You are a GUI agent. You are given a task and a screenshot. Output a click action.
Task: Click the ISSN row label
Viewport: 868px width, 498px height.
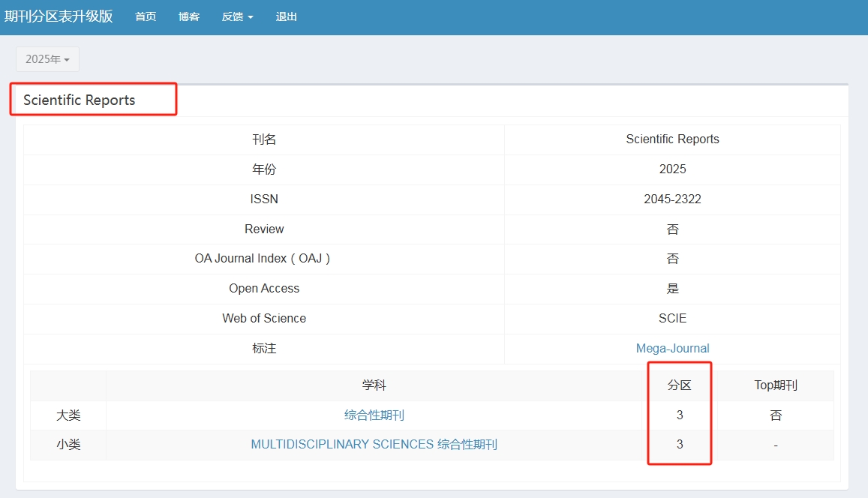[x=264, y=199]
